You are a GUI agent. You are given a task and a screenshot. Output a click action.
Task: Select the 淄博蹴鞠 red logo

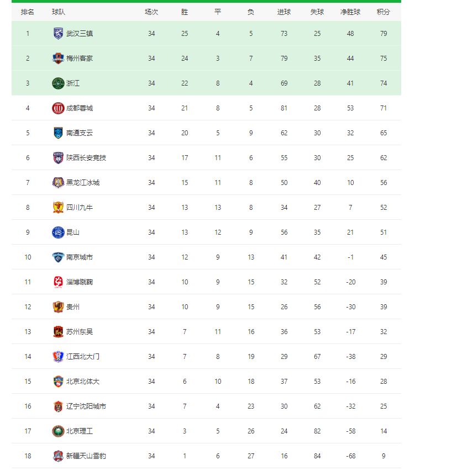pyautogui.click(x=58, y=282)
